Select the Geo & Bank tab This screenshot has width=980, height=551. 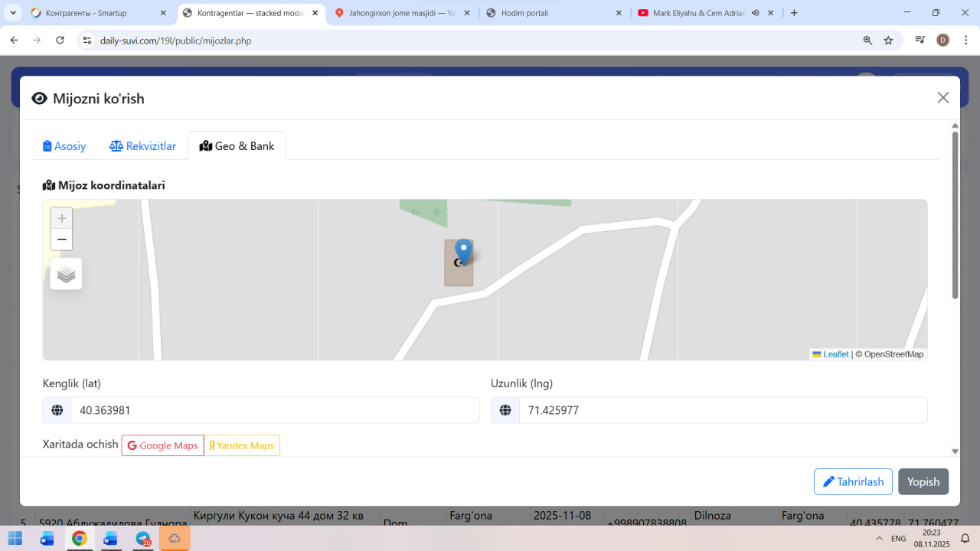[237, 146]
